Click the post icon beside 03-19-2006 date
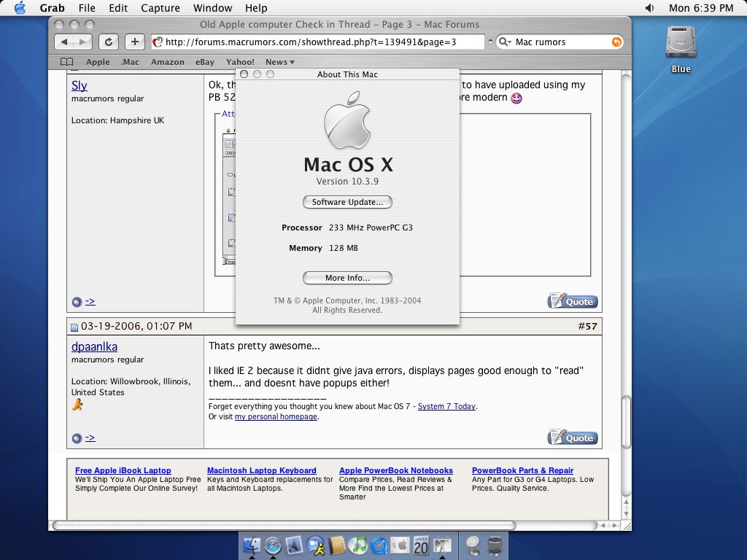Image resolution: width=747 pixels, height=560 pixels. [x=74, y=327]
